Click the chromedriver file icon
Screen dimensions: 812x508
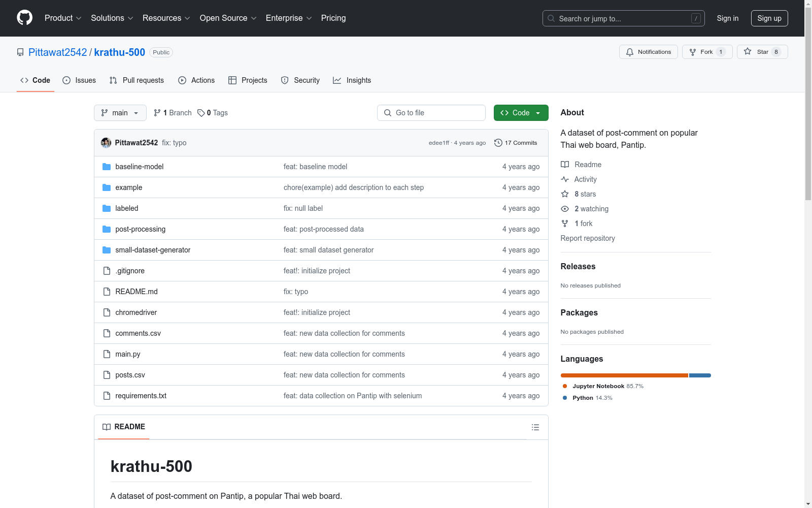(x=107, y=312)
